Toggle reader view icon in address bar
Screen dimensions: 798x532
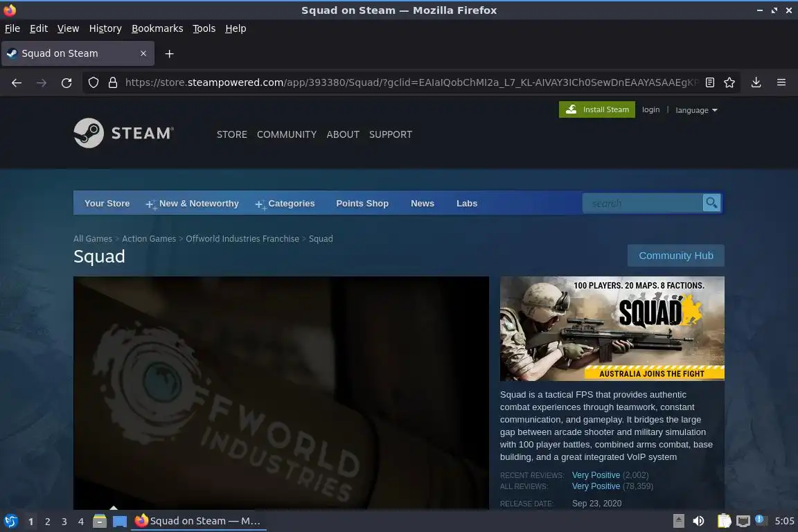tap(710, 82)
